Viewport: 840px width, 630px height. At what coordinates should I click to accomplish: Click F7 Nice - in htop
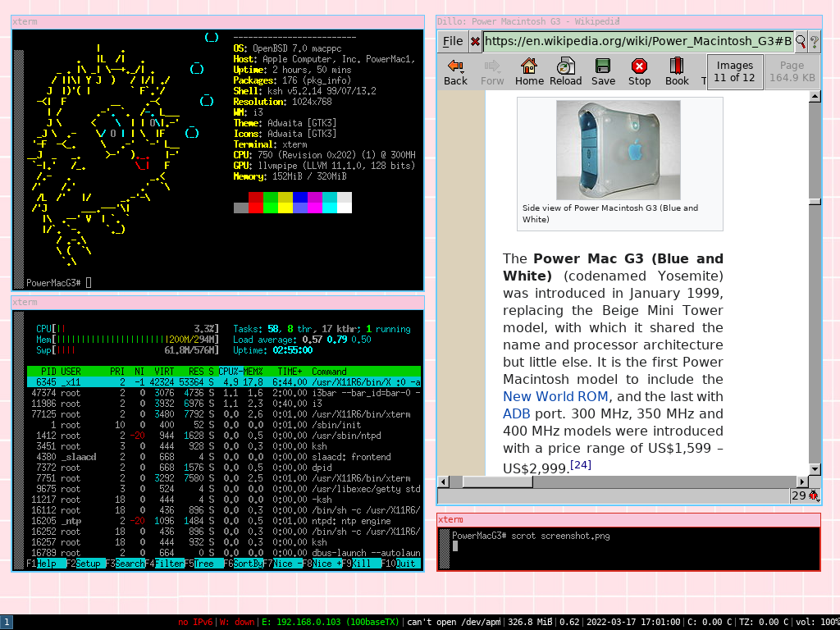coord(283,564)
